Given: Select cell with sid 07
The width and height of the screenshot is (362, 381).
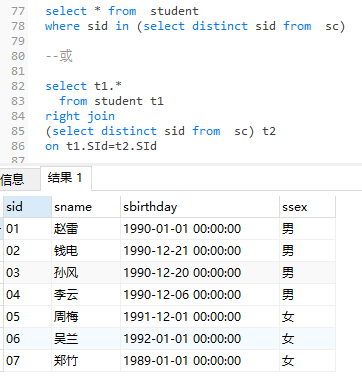Looking at the screenshot, I should [x=28, y=361].
